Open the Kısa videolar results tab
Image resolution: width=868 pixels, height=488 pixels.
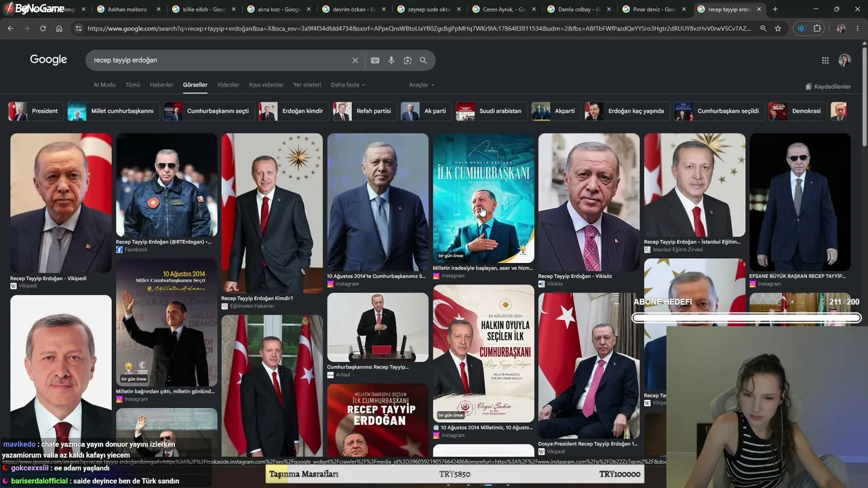266,85
